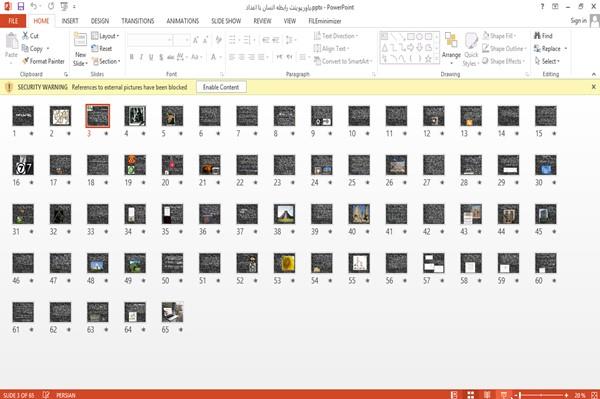This screenshot has width=600, height=399.
Task: Toggle Italic formatting
Action: click(x=141, y=57)
